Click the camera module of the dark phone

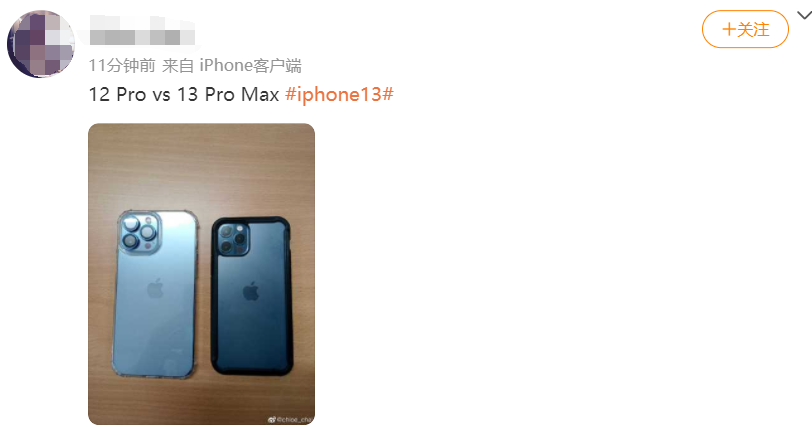(233, 239)
